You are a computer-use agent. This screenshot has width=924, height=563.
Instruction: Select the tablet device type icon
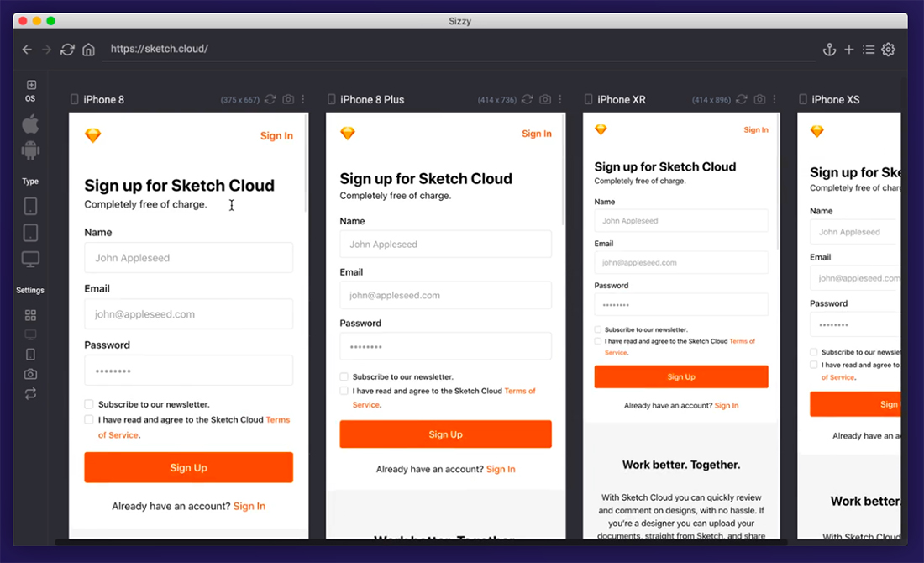[x=30, y=233]
